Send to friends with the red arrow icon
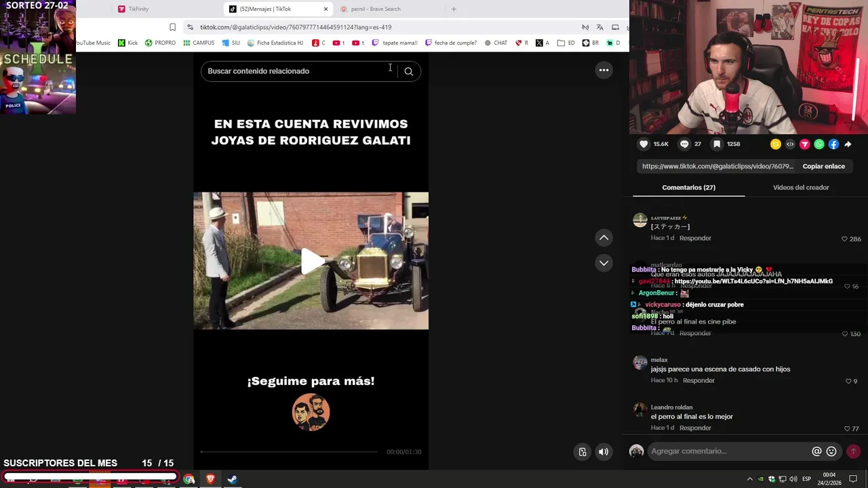 tap(804, 144)
